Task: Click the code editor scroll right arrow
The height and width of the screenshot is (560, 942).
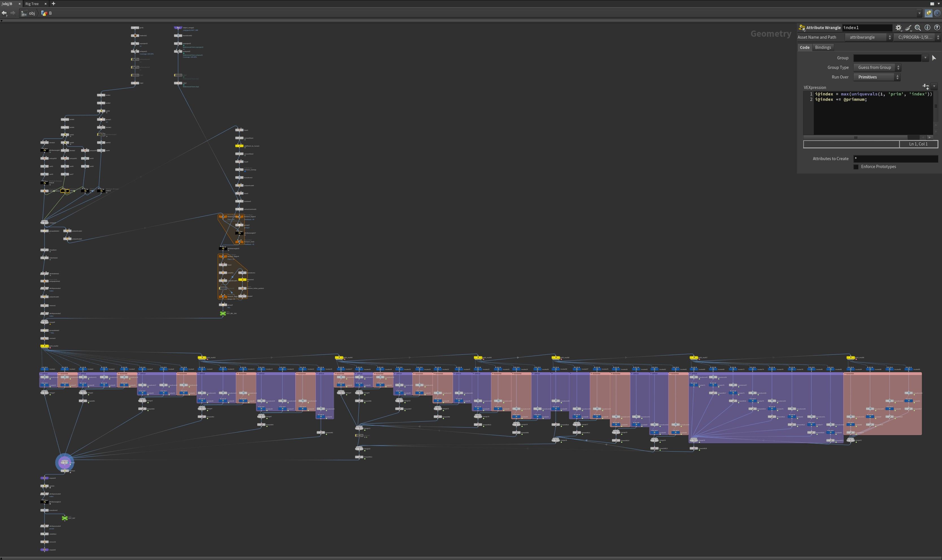Action: [929, 137]
